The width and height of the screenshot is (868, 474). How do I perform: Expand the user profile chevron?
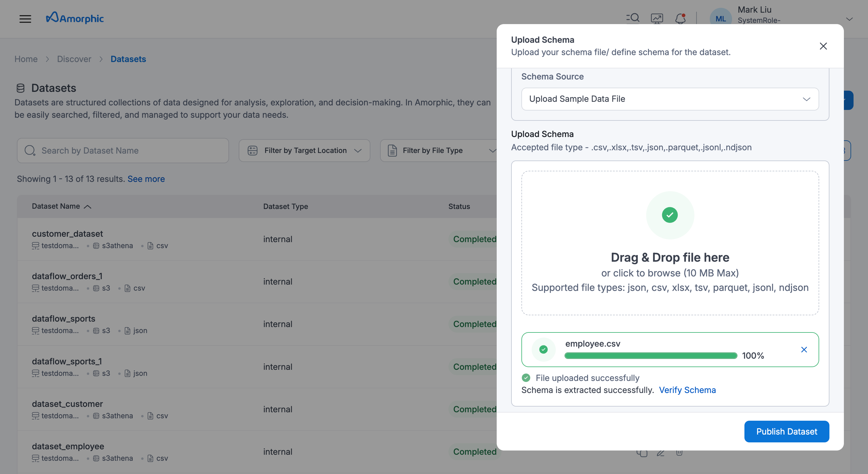click(850, 19)
